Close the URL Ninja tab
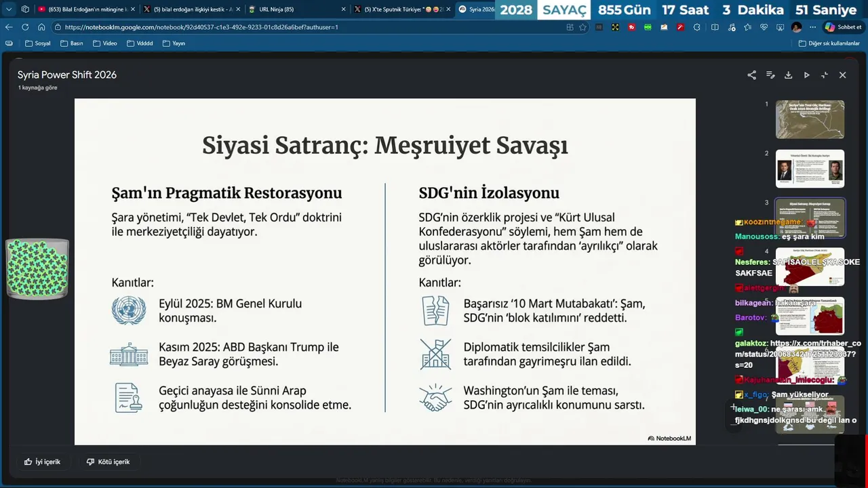This screenshot has height=488, width=868. [344, 9]
